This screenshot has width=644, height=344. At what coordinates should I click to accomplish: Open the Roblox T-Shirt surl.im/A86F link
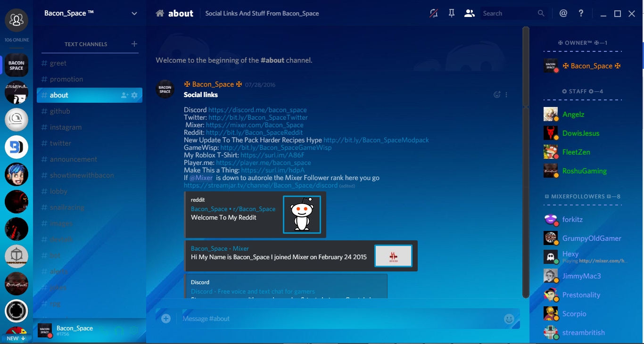click(x=272, y=155)
